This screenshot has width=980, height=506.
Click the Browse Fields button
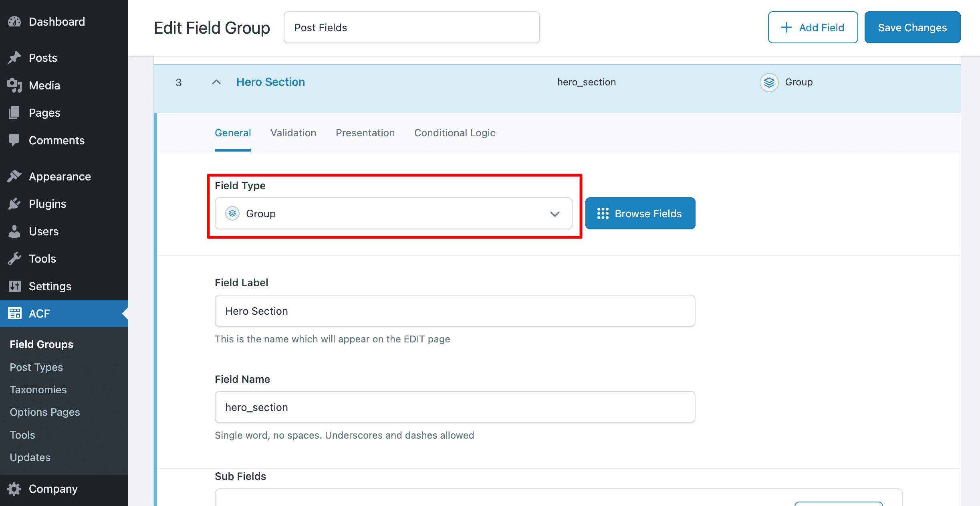(x=640, y=213)
